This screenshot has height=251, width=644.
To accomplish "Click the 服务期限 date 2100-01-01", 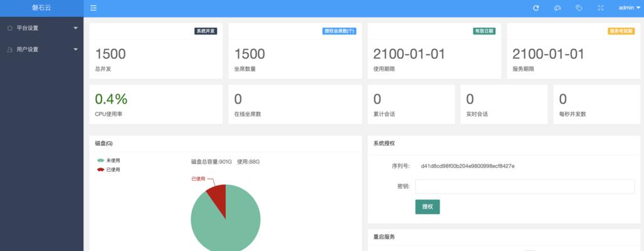I will 548,54.
